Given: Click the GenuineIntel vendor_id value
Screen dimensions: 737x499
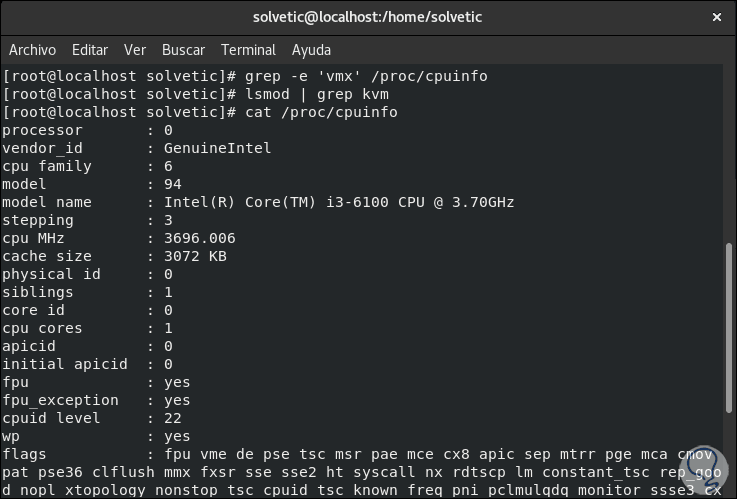Looking at the screenshot, I should click(217, 148).
